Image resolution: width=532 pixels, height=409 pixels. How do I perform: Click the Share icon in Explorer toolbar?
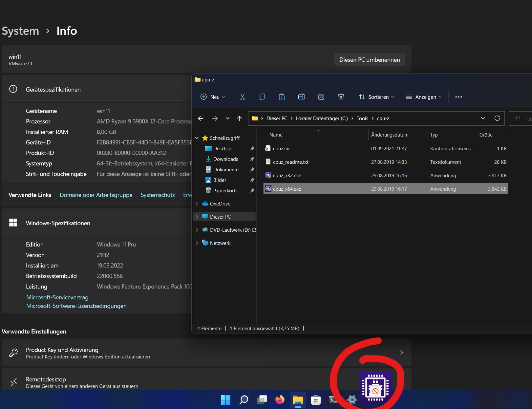click(321, 97)
